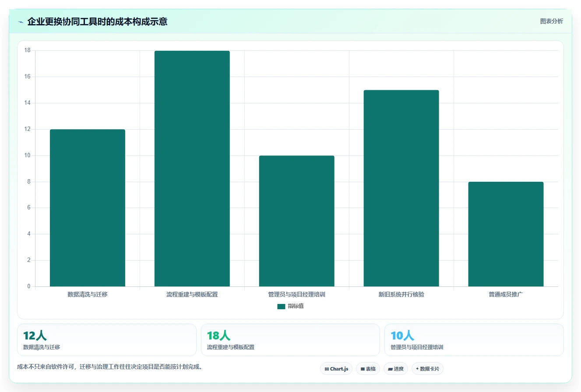Open the 图表分析 label in header
The height and width of the screenshot is (392, 581).
551,21
